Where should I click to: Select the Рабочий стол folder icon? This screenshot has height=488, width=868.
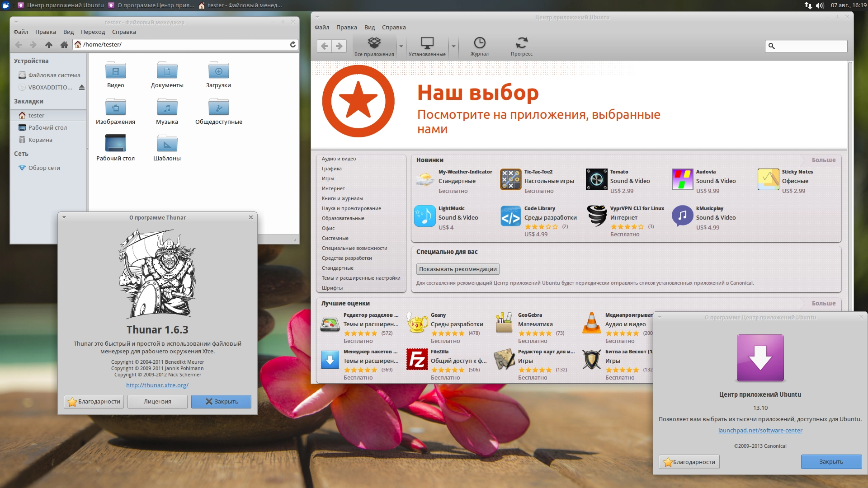[x=116, y=143]
